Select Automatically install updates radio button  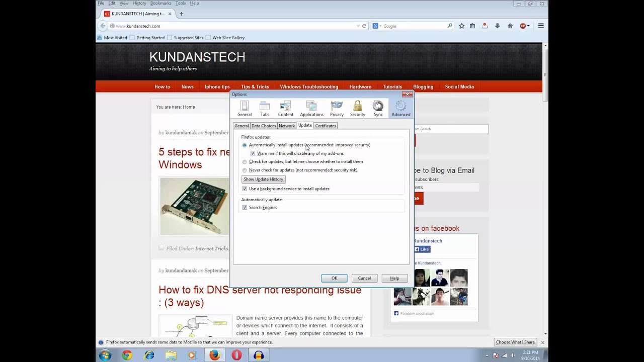[245, 145]
